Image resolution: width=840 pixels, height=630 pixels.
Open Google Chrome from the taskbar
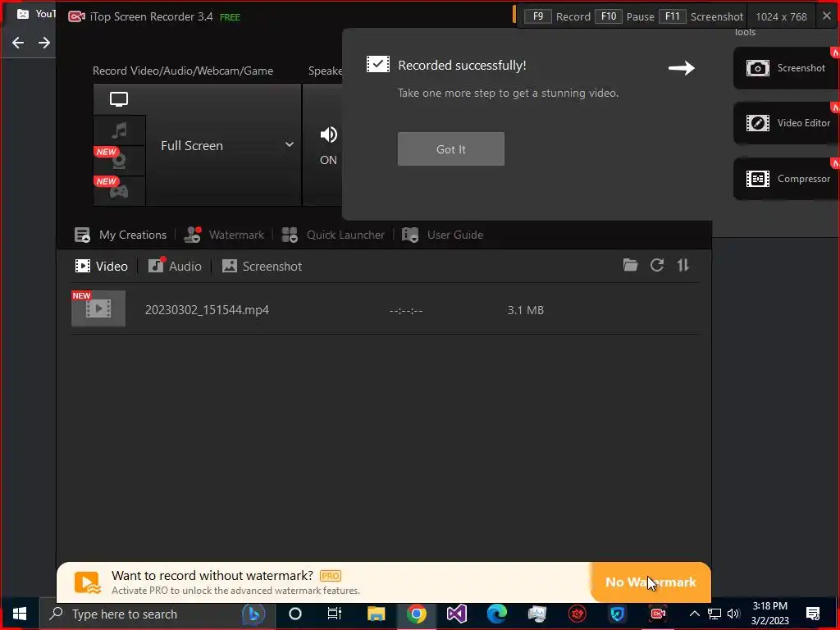tap(416, 614)
